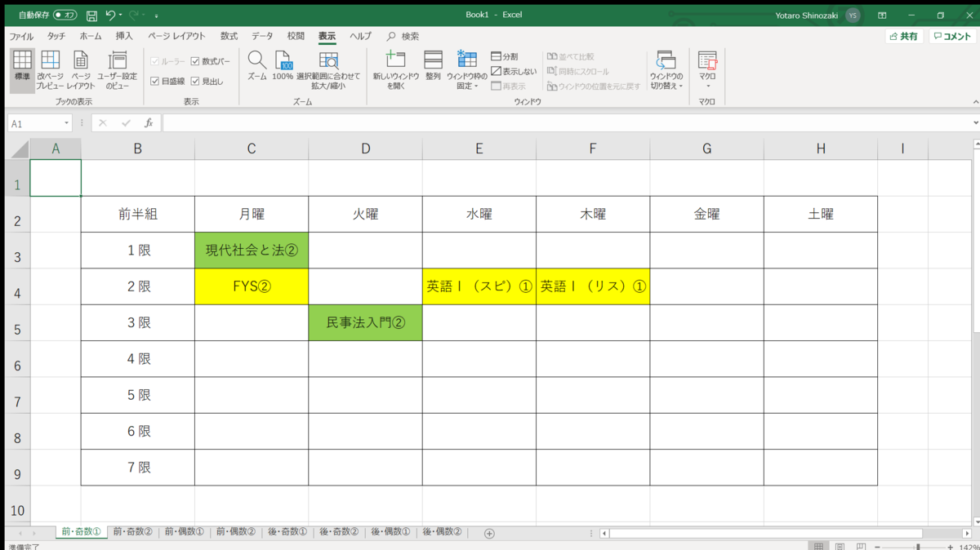Click the undo arrow icon
This screenshot has width=980, height=550.
pos(110,15)
